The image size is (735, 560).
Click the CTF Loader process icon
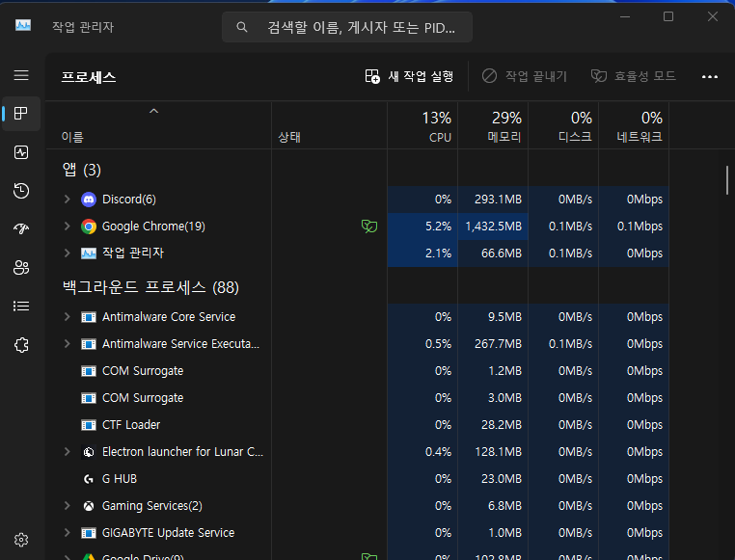click(x=89, y=425)
